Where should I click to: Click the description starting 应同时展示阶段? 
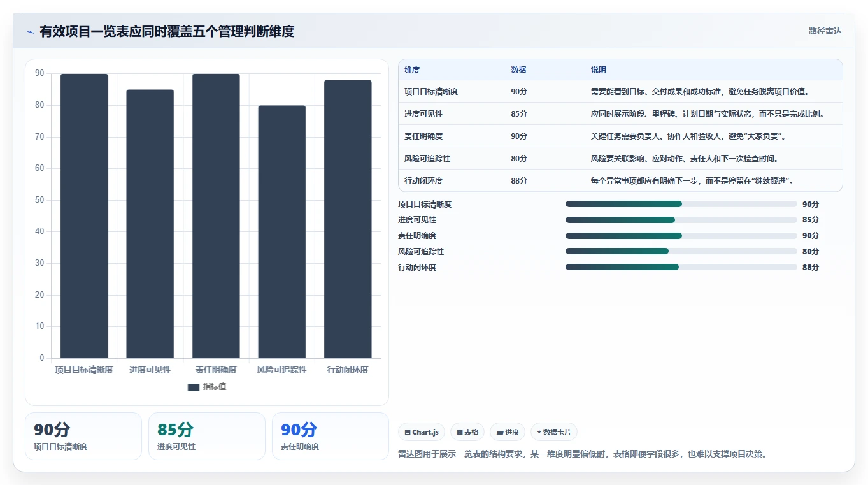[708, 114]
